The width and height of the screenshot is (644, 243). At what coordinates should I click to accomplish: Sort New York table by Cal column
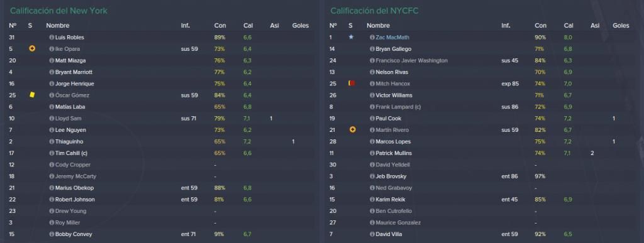tap(248, 25)
